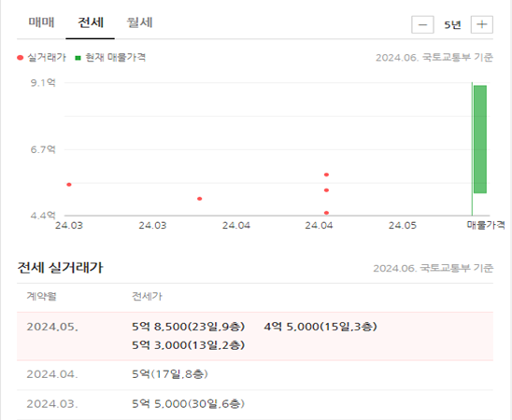The image size is (512, 420).
Task: Click the 실거래가 legend label
Action: [47, 57]
